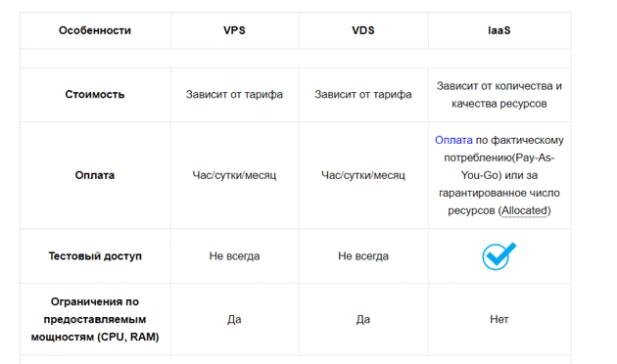
Task: Open the blue "Оплата" hyperlink
Action: [453, 140]
